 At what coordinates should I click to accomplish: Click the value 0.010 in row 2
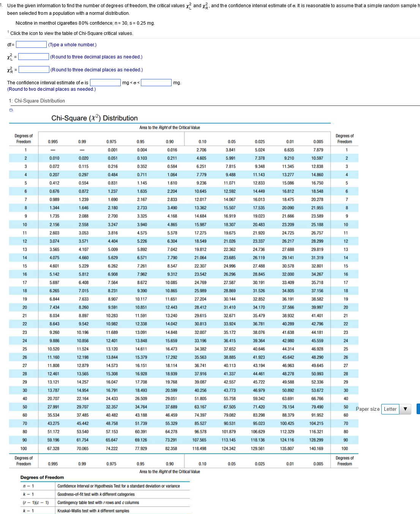coord(54,158)
